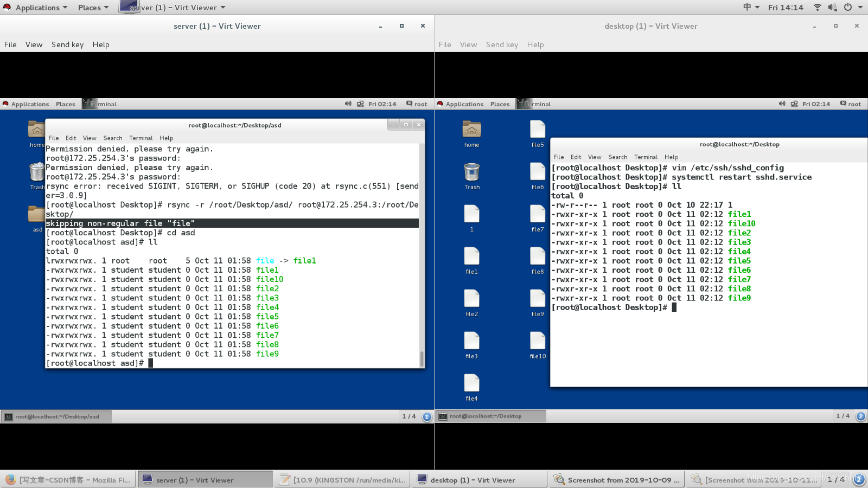Click Fri 02:14 clock in server VM panel

pyautogui.click(x=382, y=104)
